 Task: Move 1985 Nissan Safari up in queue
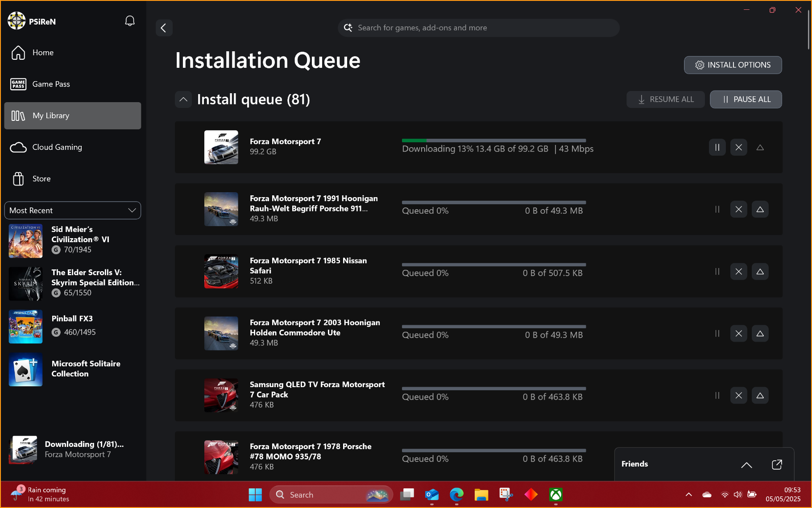pos(760,271)
